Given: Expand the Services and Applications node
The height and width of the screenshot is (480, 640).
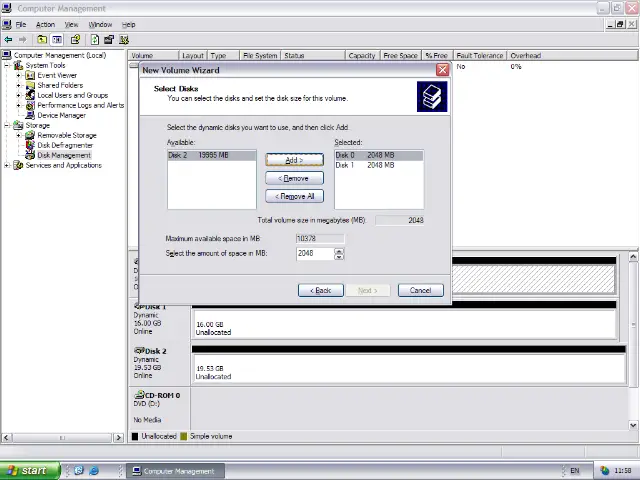Looking at the screenshot, I should [8, 165].
